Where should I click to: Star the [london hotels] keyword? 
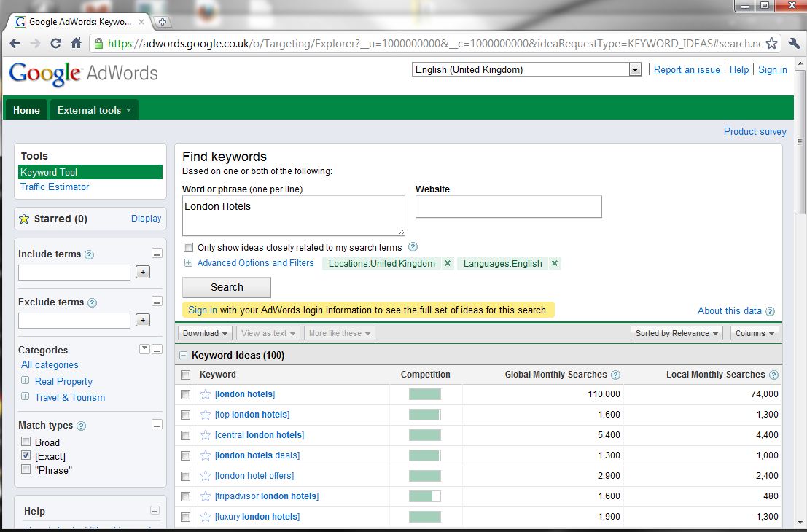coord(206,394)
